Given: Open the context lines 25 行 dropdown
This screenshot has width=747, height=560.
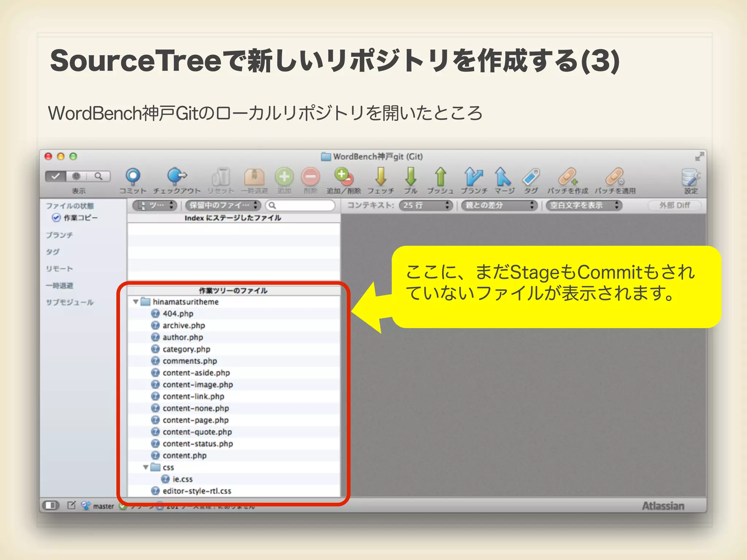Looking at the screenshot, I should [426, 206].
